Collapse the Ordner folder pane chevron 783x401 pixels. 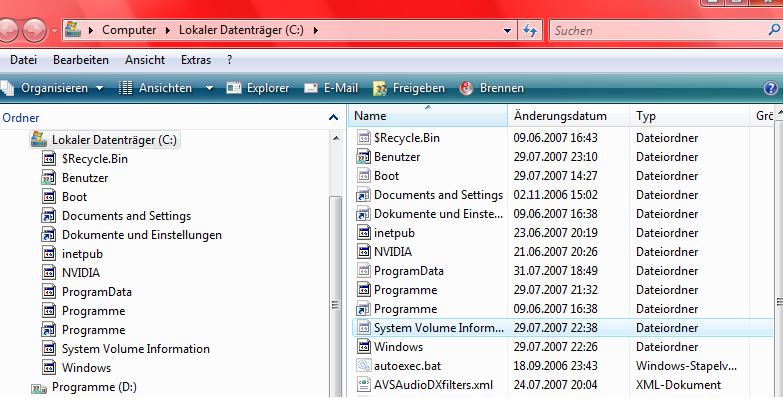pos(334,117)
